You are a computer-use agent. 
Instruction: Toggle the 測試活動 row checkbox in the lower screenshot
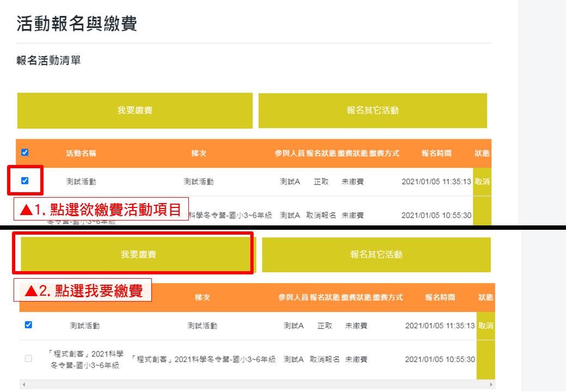28,325
